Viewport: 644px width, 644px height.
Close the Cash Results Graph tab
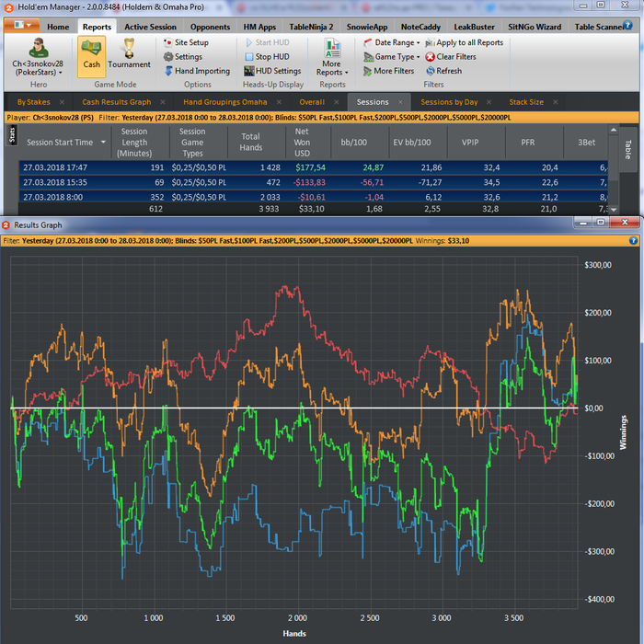[163, 102]
